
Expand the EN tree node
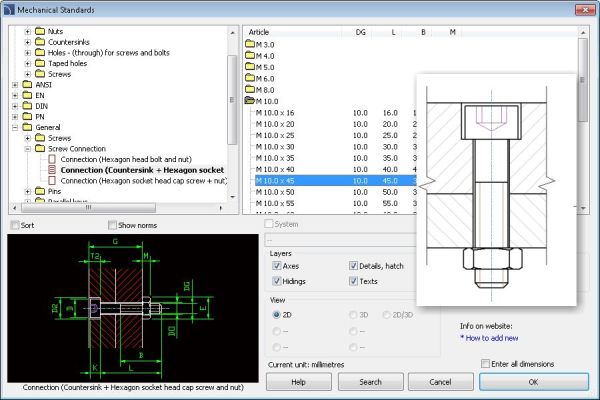[15, 95]
